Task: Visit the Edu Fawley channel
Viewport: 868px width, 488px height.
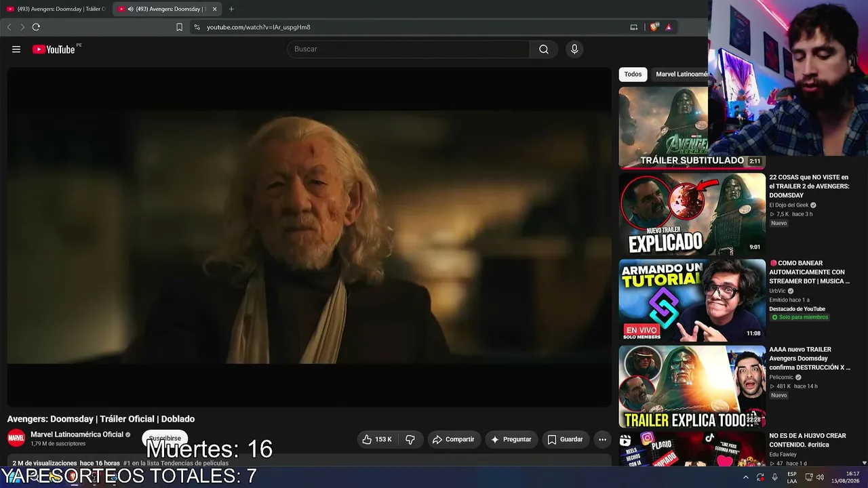Action: pyautogui.click(x=783, y=455)
